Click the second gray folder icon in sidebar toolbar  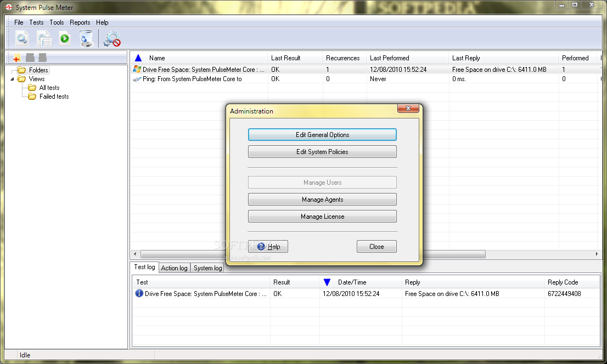point(43,58)
